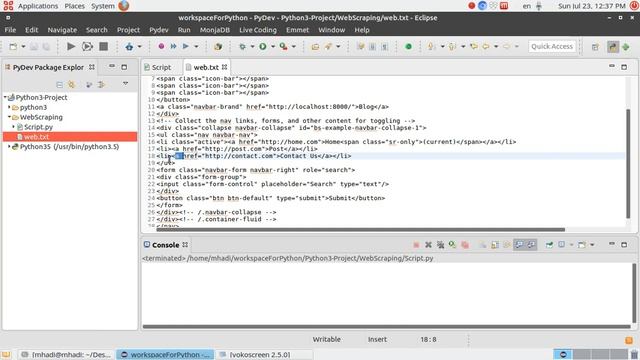The height and width of the screenshot is (360, 640).
Task: Open the New file dropdown arrow
Action: (x=23, y=47)
